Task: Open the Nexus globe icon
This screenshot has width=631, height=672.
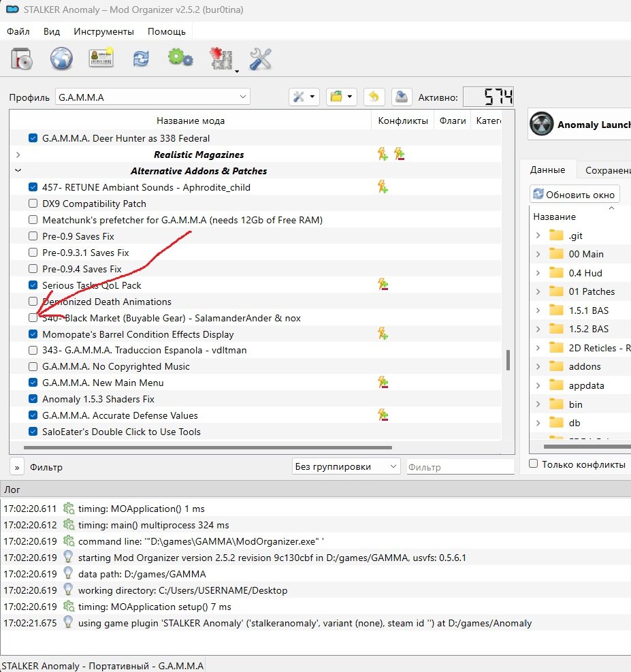Action: pos(61,59)
